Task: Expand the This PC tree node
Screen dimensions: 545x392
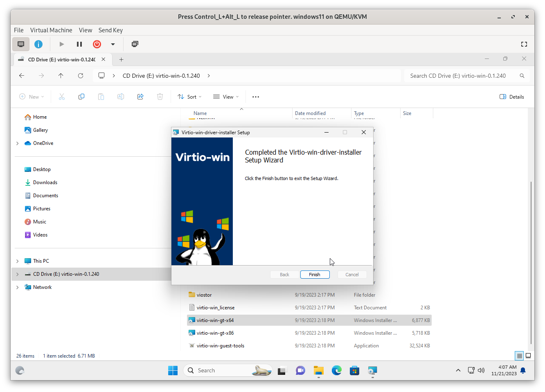Action: [x=18, y=261]
